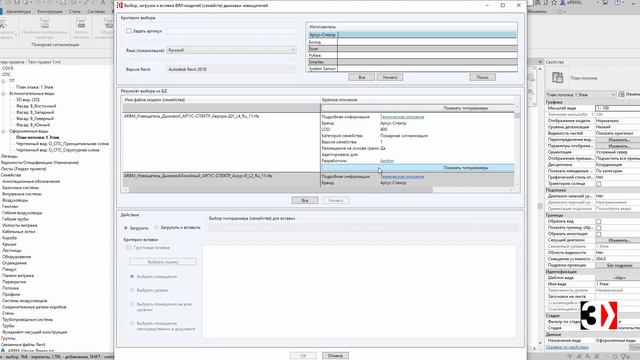Viewport: 640px width, 360px height.
Task: Click the top 'Показать типоразмеры' row button
Action: point(418,108)
